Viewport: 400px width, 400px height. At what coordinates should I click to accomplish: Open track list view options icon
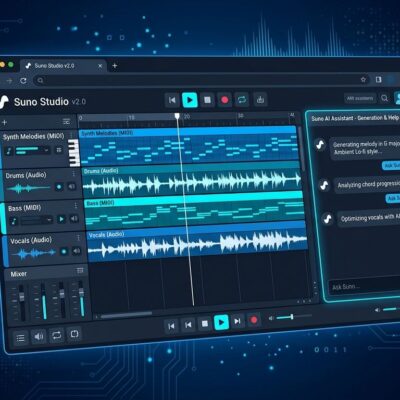66,122
